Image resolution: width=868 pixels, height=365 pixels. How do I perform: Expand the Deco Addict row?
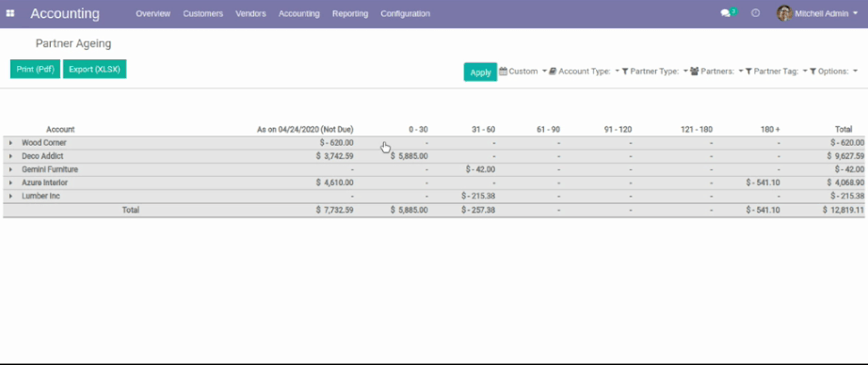(x=10, y=156)
